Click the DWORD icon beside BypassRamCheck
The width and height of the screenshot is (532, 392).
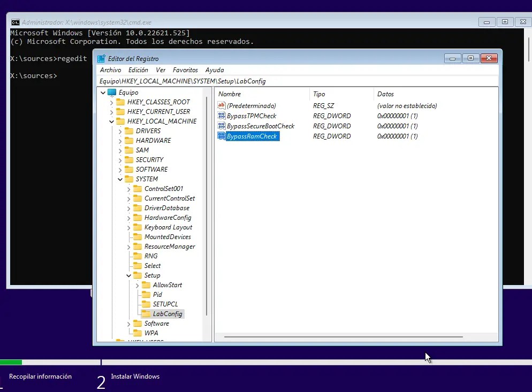(x=222, y=136)
